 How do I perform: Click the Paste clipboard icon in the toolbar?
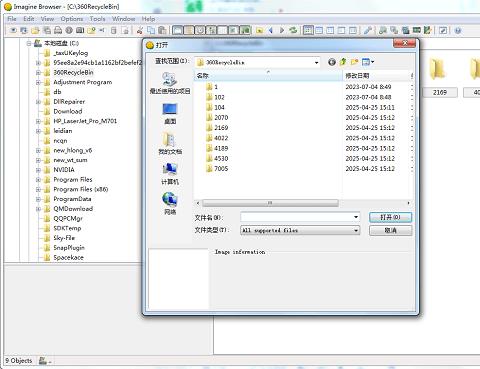click(x=162, y=31)
